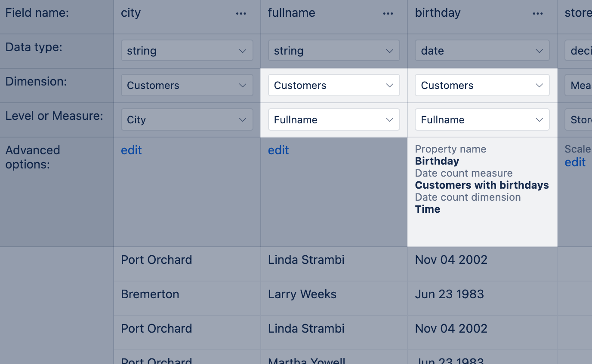Expand city data type dropdown
Image resolution: width=592 pixels, height=364 pixels.
(x=187, y=51)
